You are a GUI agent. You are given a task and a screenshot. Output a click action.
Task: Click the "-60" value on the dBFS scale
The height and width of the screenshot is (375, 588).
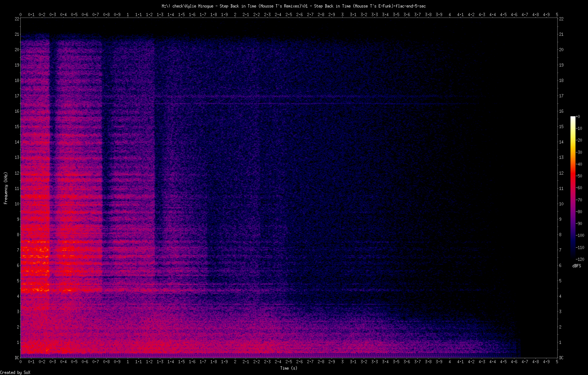tap(579, 188)
